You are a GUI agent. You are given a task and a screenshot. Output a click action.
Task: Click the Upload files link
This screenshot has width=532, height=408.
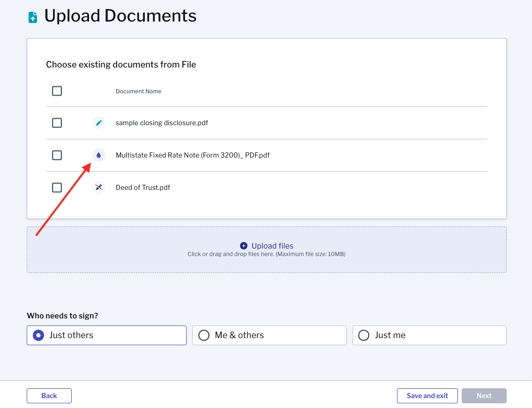click(x=272, y=246)
